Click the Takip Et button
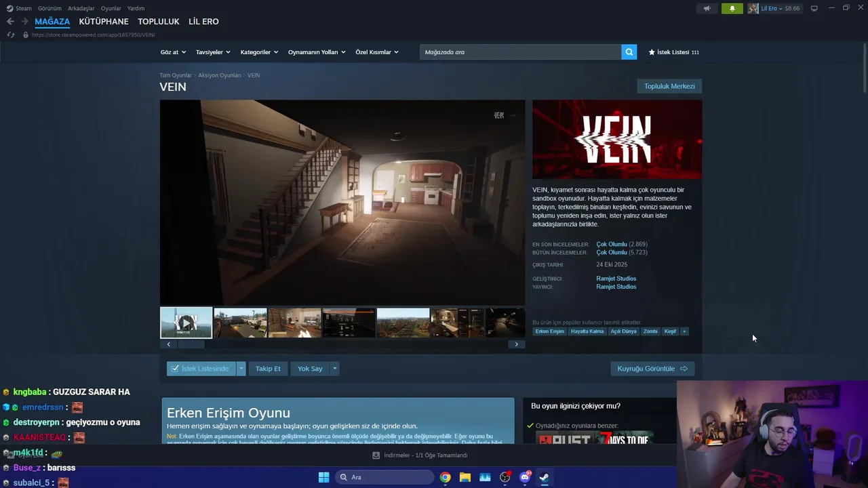Image resolution: width=868 pixels, height=488 pixels. 268,369
